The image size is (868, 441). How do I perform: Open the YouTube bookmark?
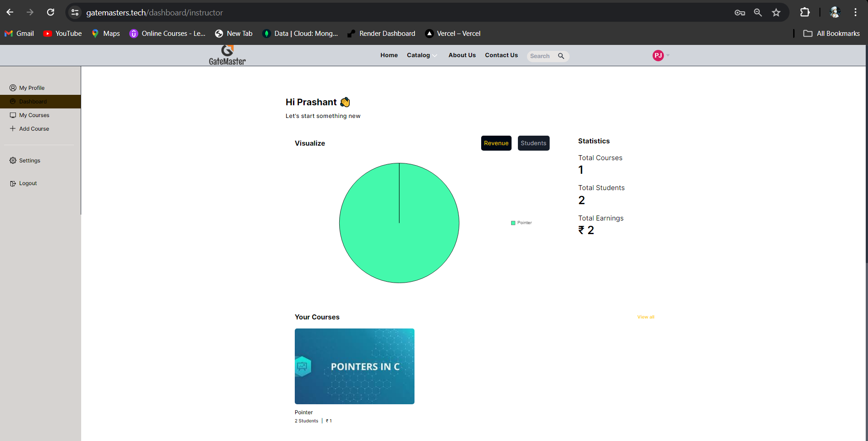point(62,33)
